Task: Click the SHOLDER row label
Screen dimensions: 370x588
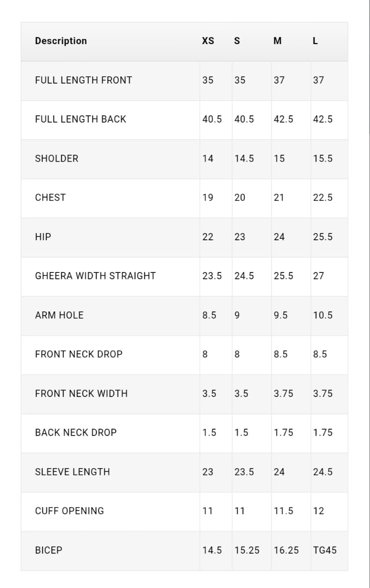Action: tap(57, 158)
